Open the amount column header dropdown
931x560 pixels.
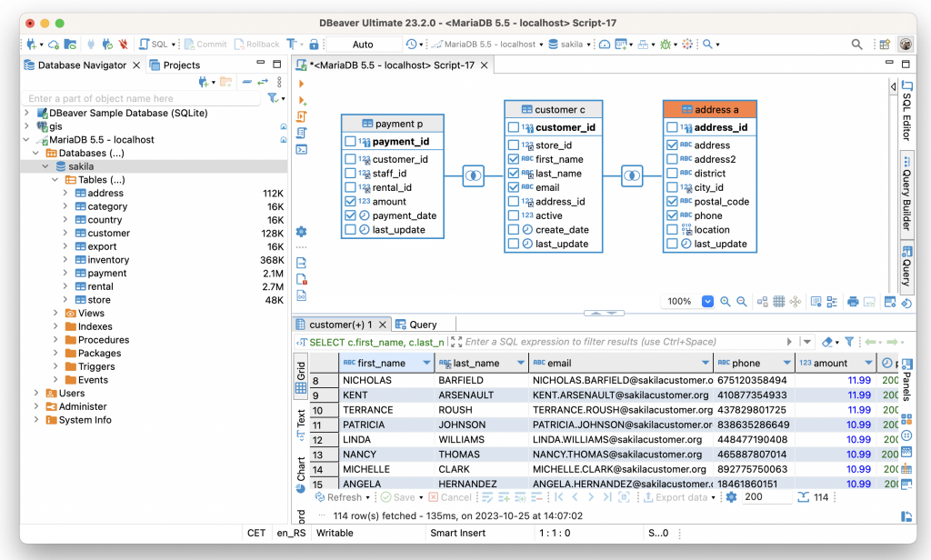point(868,363)
